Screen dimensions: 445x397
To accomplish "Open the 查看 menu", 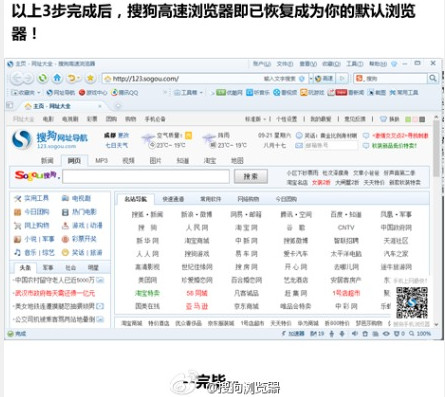I will [308, 64].
